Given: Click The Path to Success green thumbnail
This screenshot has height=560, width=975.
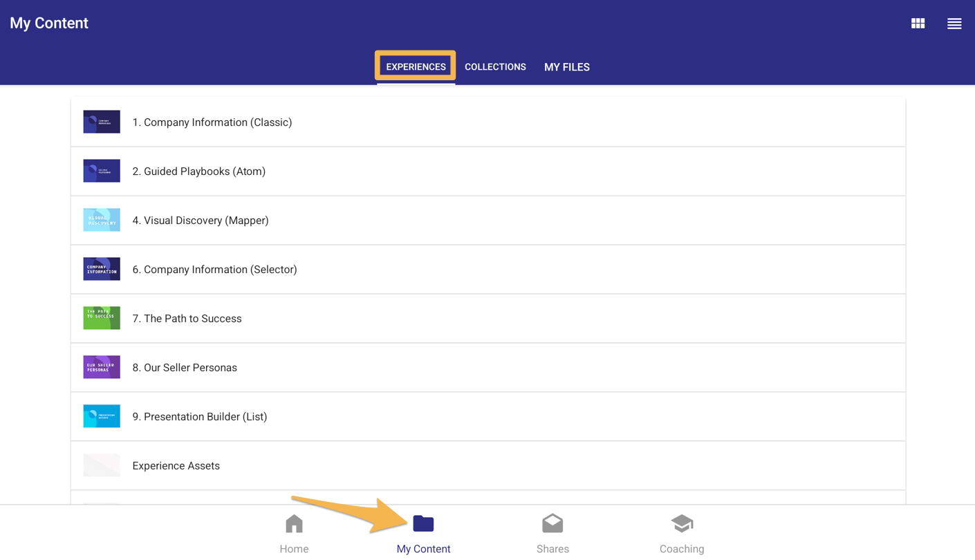Looking at the screenshot, I should click(x=102, y=319).
